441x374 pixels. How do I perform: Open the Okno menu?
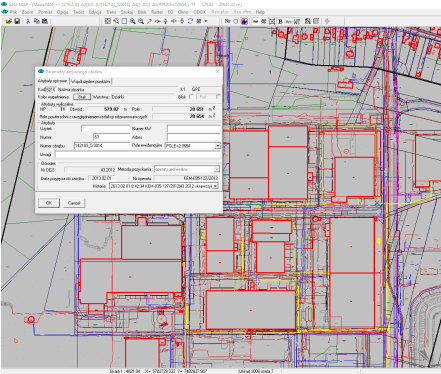tap(183, 12)
